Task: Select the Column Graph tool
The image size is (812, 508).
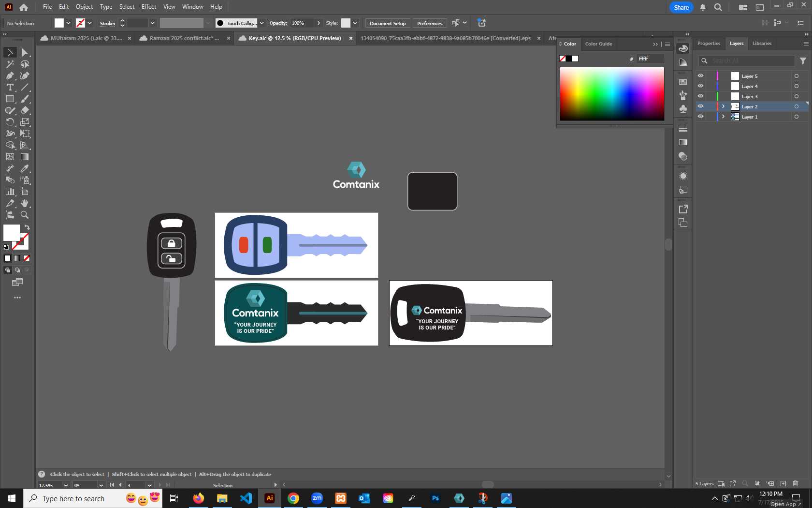Action: 10,192
